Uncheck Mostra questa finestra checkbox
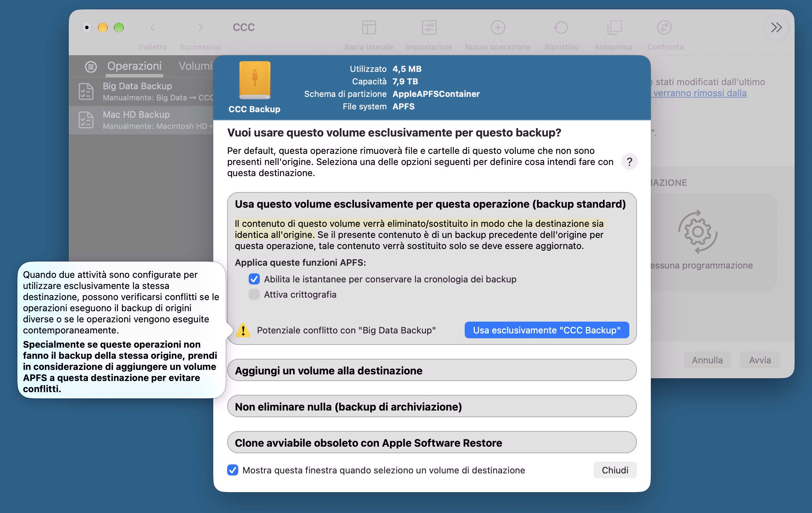 pyautogui.click(x=233, y=470)
